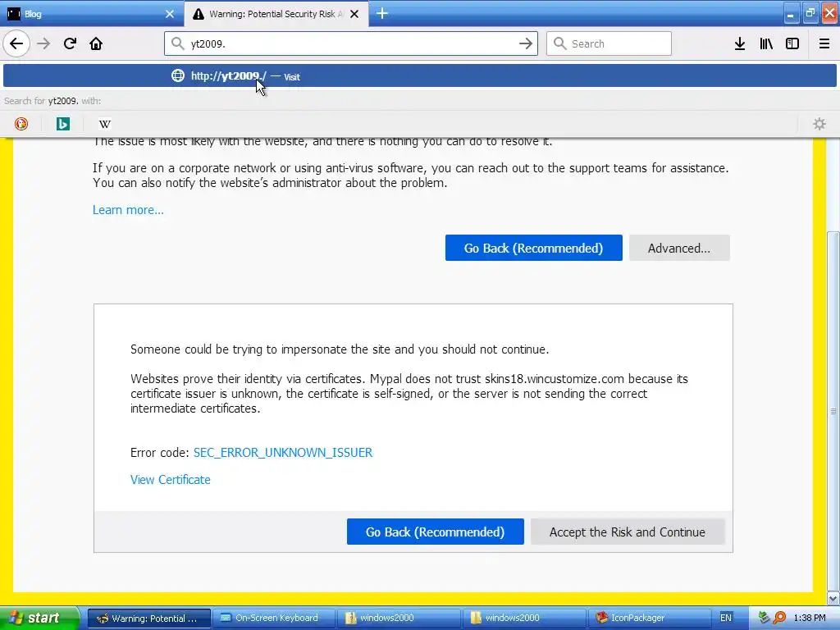Screen dimensions: 840x630
Task: Click the scrollbar down arrow
Action: pyautogui.click(x=833, y=598)
